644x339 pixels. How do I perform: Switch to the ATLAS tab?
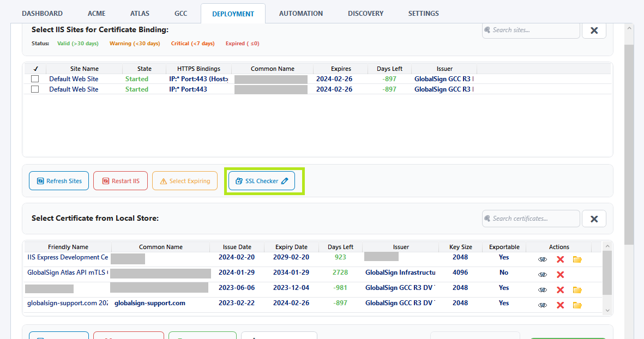(x=140, y=14)
